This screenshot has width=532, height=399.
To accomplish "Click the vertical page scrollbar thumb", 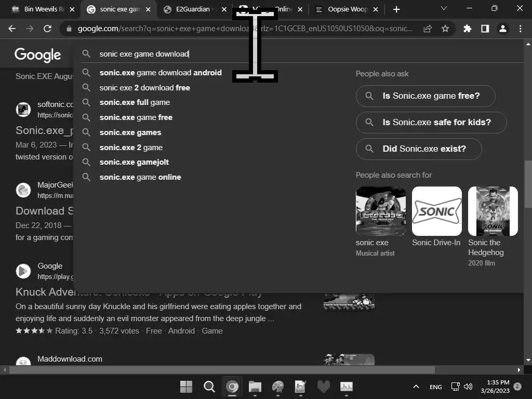I will (x=528, y=184).
